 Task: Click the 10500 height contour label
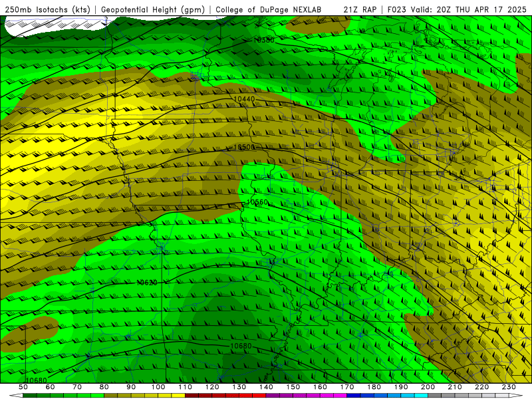pyautogui.click(x=244, y=147)
